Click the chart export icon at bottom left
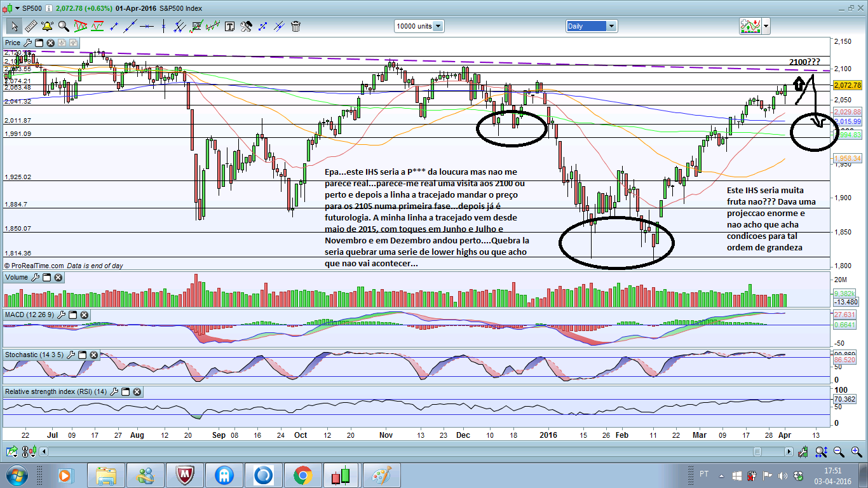Image resolution: width=868 pixels, height=488 pixels. (x=11, y=452)
